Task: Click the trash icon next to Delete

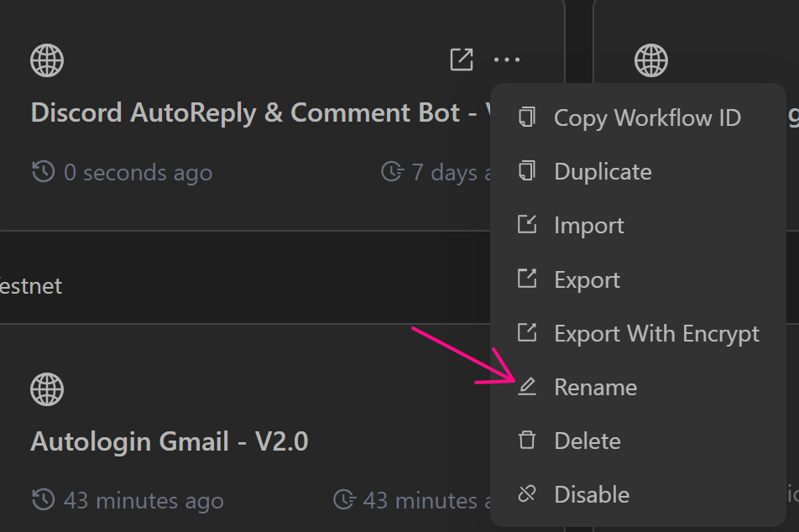Action: (x=527, y=441)
